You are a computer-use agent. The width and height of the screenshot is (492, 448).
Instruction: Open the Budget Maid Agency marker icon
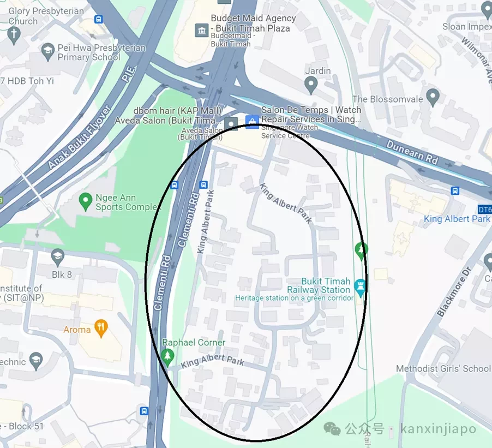(x=201, y=31)
